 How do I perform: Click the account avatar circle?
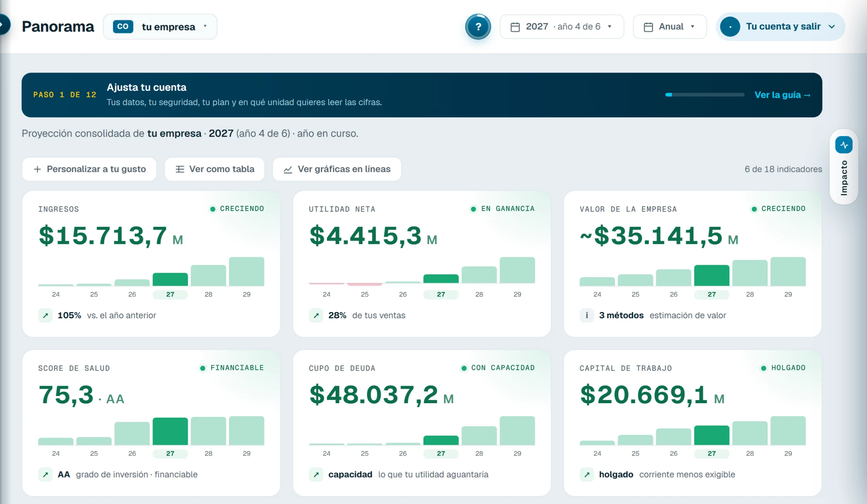coord(730,27)
